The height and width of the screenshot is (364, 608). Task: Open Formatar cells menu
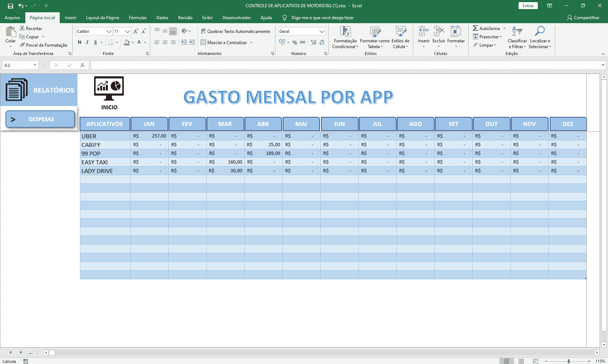click(x=456, y=36)
